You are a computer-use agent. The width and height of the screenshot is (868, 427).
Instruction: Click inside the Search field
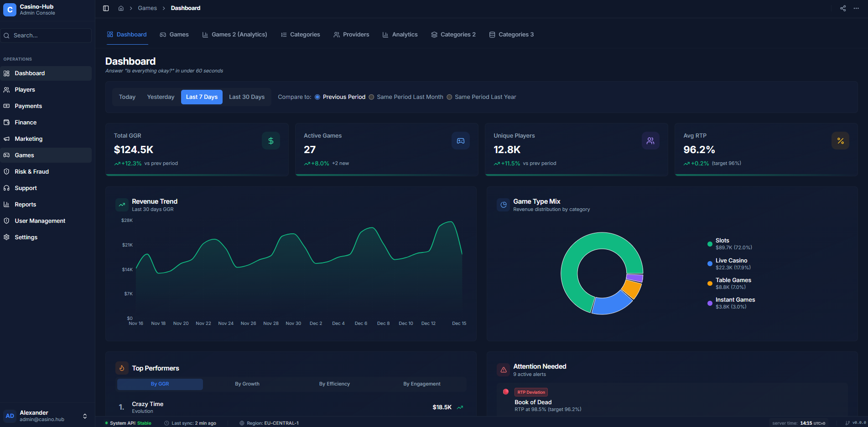(46, 35)
